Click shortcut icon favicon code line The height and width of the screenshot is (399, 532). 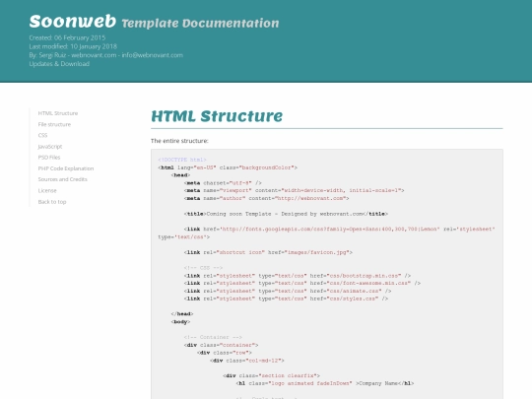(268, 252)
